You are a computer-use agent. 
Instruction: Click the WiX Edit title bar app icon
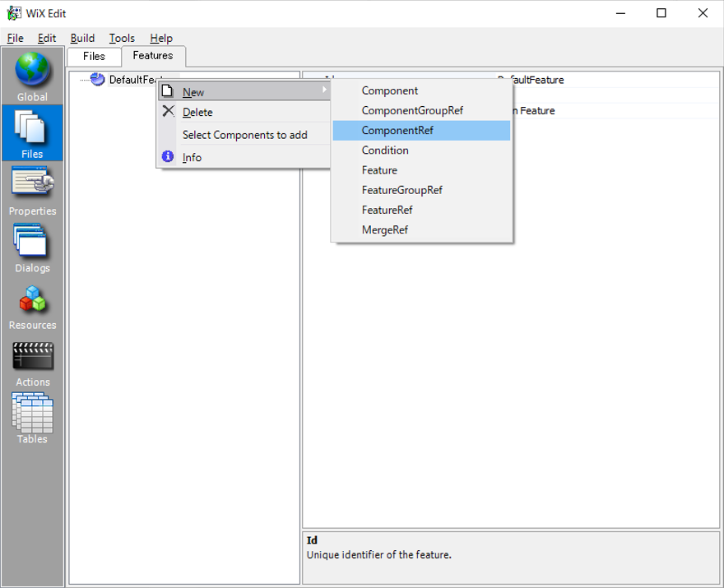click(14, 13)
